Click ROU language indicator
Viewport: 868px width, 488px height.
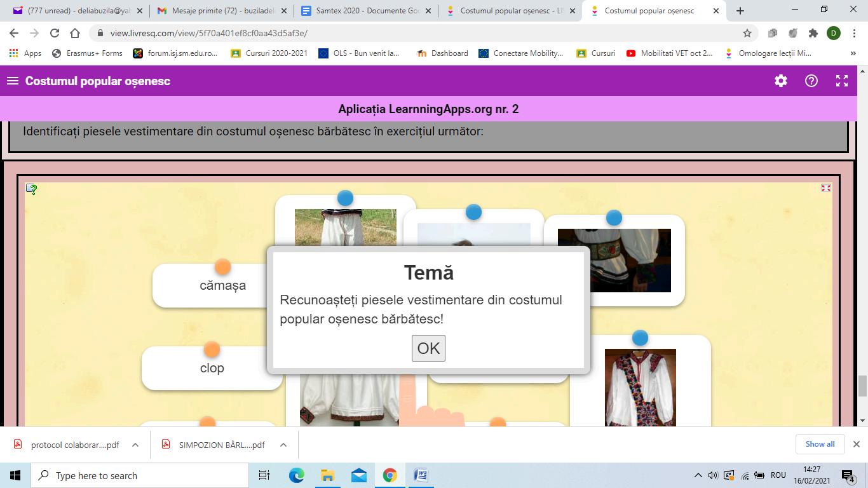point(778,475)
